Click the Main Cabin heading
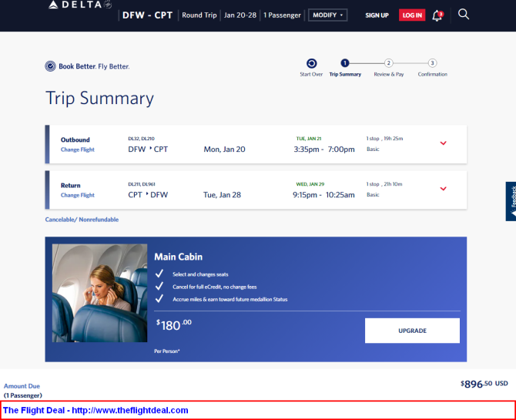The width and height of the screenshot is (516, 420). [179, 257]
